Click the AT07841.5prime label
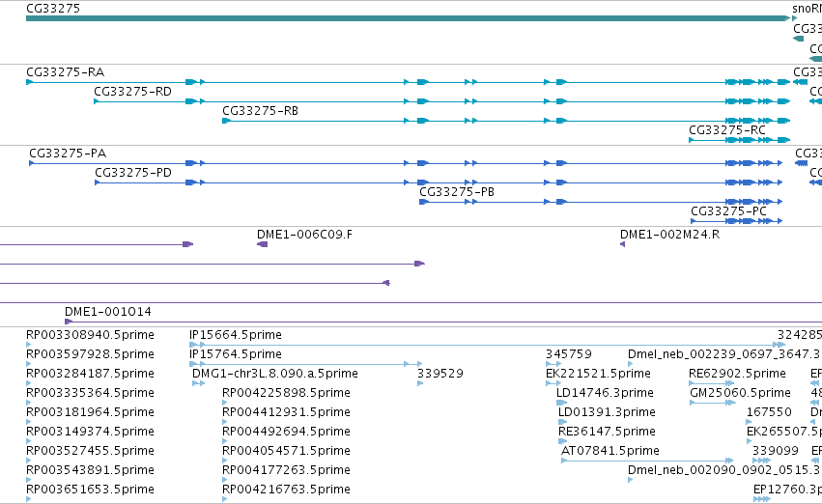This screenshot has height=504, width=822. pos(610,451)
